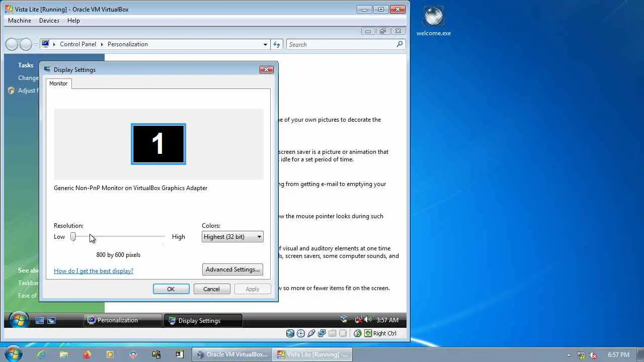Click the Advanced Settings button
Image resolution: width=644 pixels, height=362 pixels.
click(232, 269)
